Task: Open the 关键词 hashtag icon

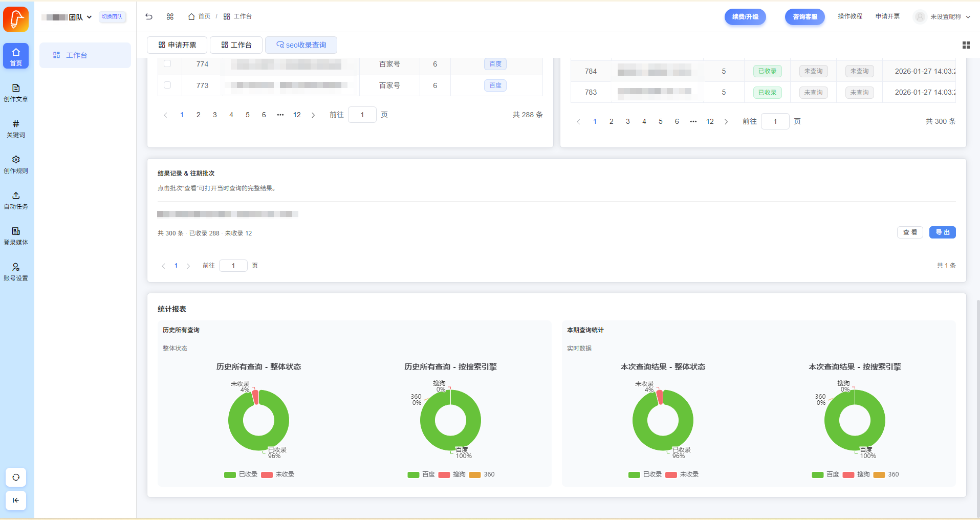Action: pyautogui.click(x=16, y=128)
